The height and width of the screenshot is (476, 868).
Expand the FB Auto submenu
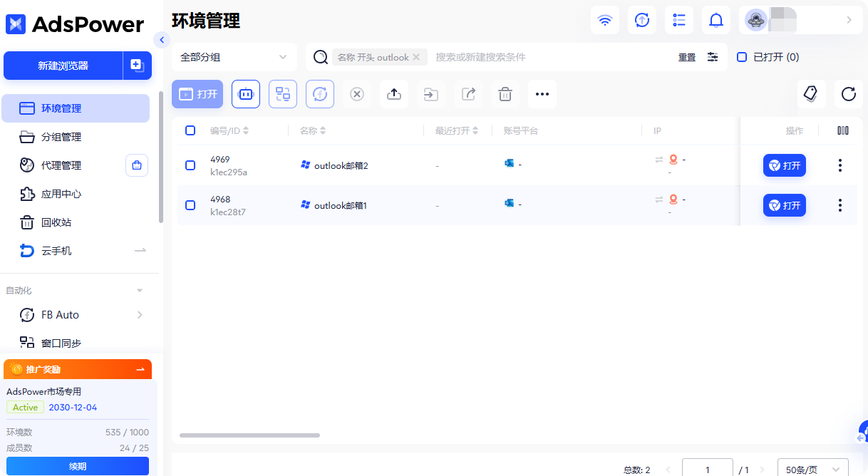coord(140,315)
